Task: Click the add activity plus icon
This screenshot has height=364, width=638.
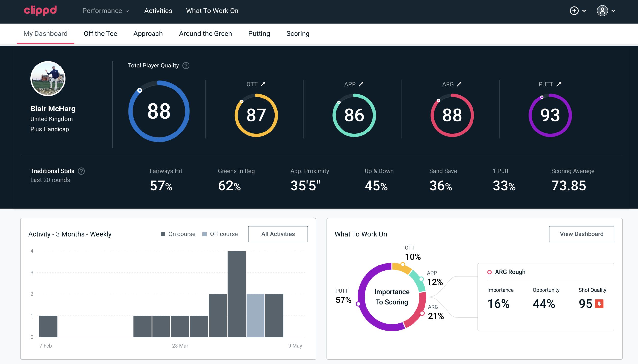Action: (x=574, y=11)
